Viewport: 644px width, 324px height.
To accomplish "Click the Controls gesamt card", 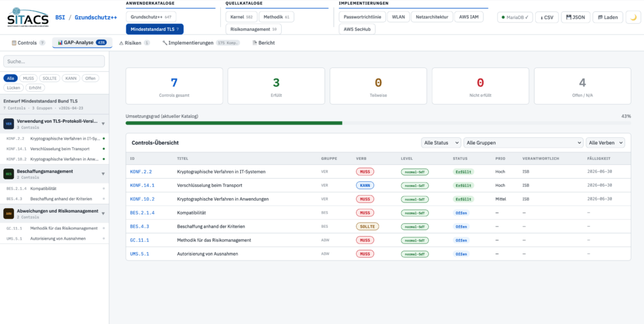I will coord(174,86).
